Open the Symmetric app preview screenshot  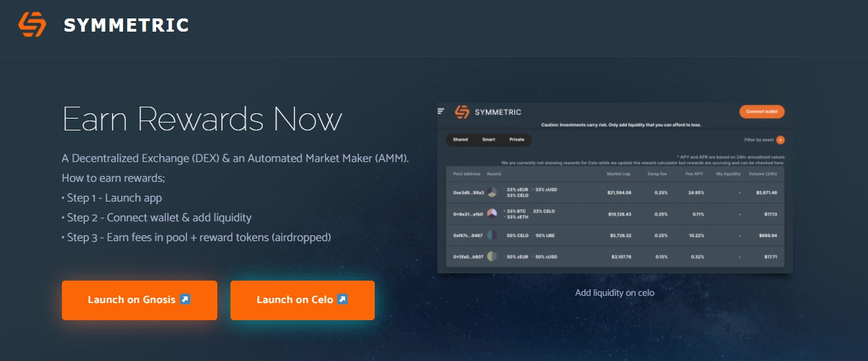point(614,188)
